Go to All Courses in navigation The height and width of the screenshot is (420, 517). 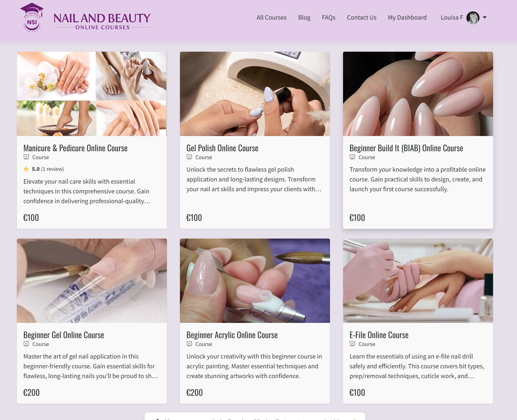[271, 17]
